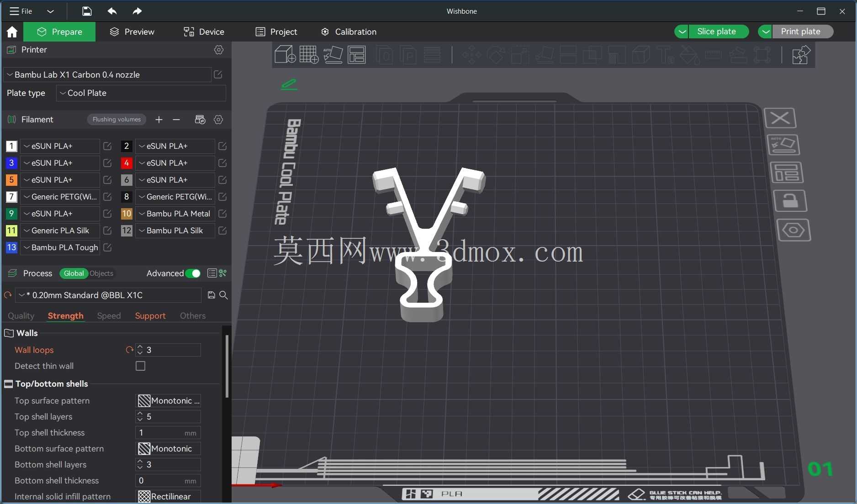
Task: Click the plate Arrange icon
Action: (787, 173)
